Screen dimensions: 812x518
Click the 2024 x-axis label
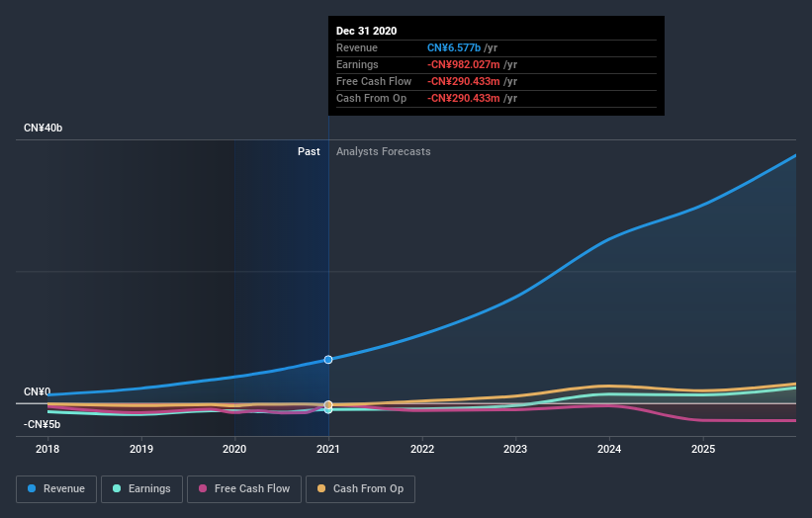click(x=609, y=449)
